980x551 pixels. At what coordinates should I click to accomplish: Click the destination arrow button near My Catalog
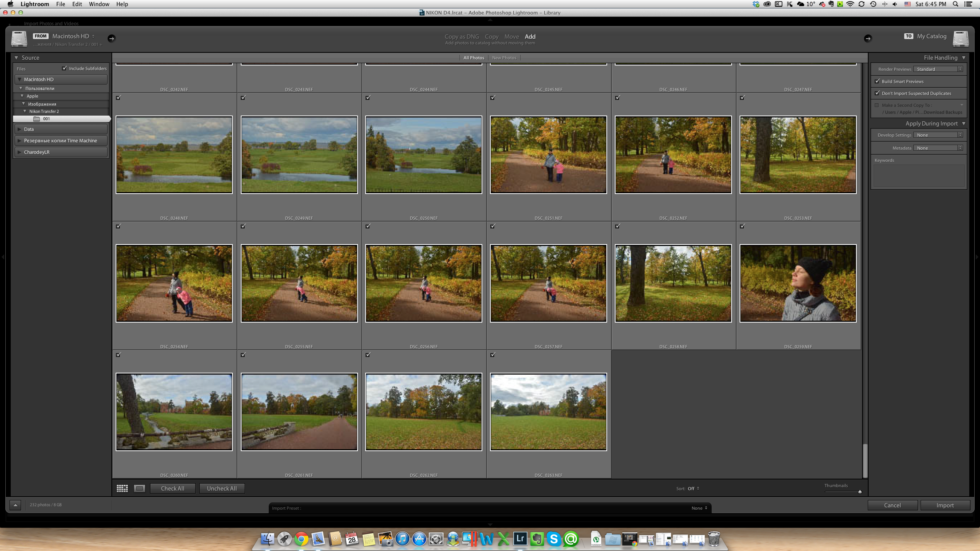pos(867,38)
